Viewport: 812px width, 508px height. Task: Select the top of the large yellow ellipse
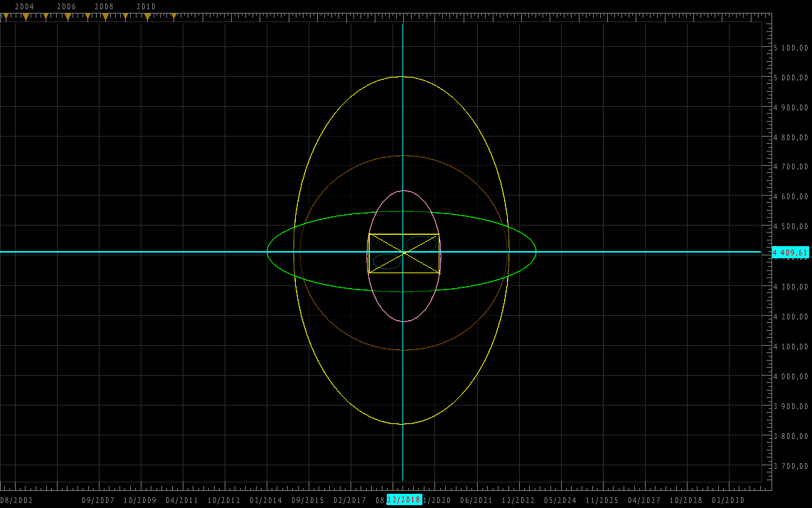tap(402, 77)
